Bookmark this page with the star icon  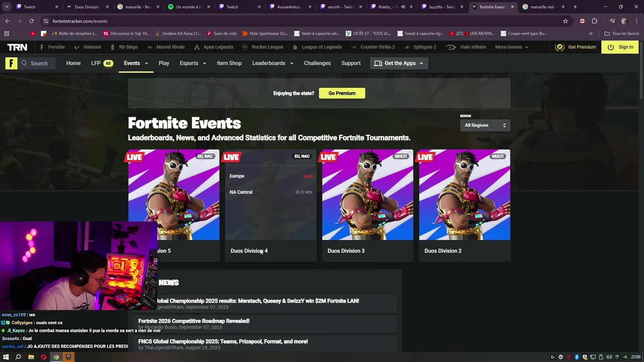coord(566,21)
